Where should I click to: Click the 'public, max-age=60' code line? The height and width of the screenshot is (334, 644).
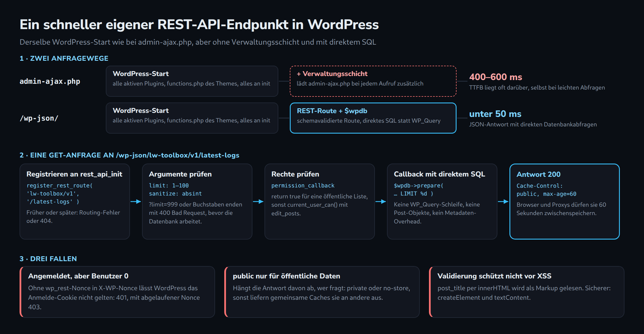546,194
